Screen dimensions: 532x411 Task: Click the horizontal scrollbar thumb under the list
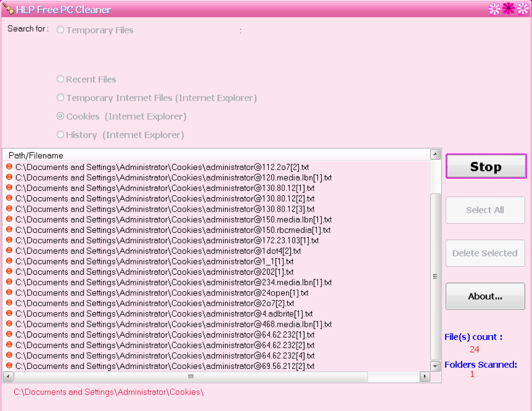click(x=191, y=377)
